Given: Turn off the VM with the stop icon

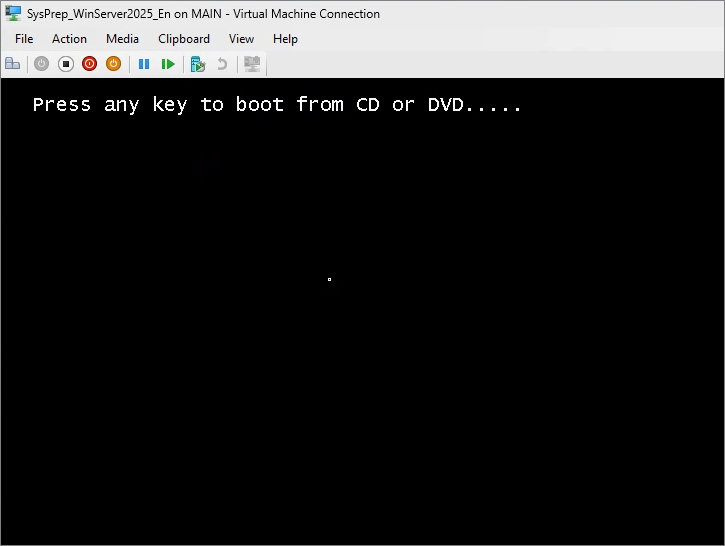Looking at the screenshot, I should pyautogui.click(x=66, y=64).
